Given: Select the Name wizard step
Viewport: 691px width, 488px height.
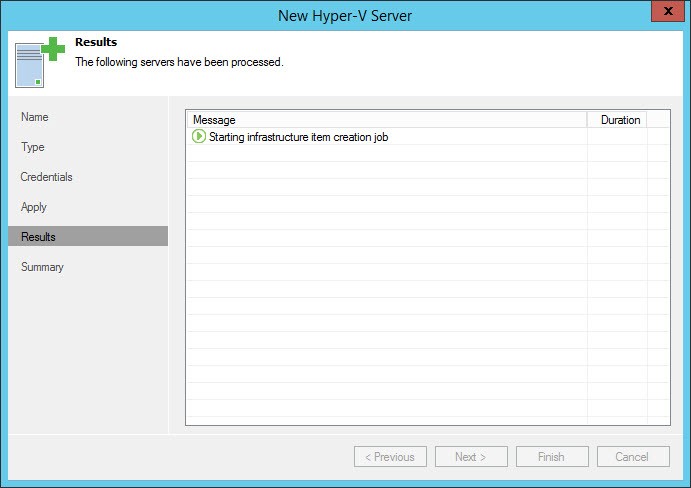Looking at the screenshot, I should [35, 117].
